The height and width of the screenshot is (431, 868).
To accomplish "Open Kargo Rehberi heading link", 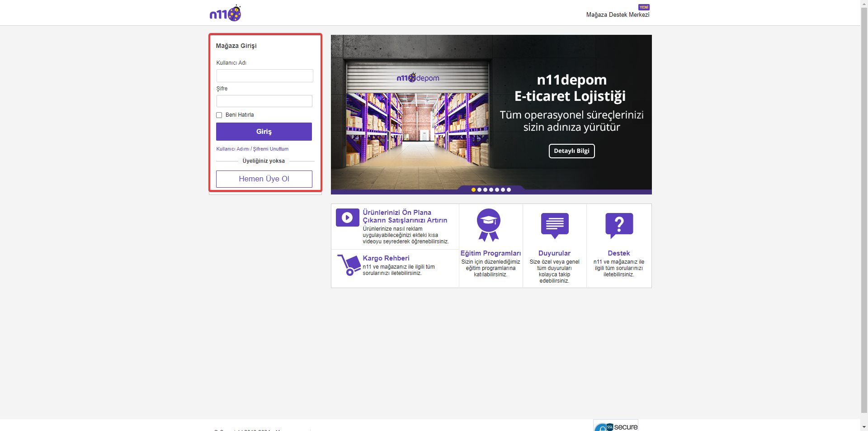I will pos(386,258).
